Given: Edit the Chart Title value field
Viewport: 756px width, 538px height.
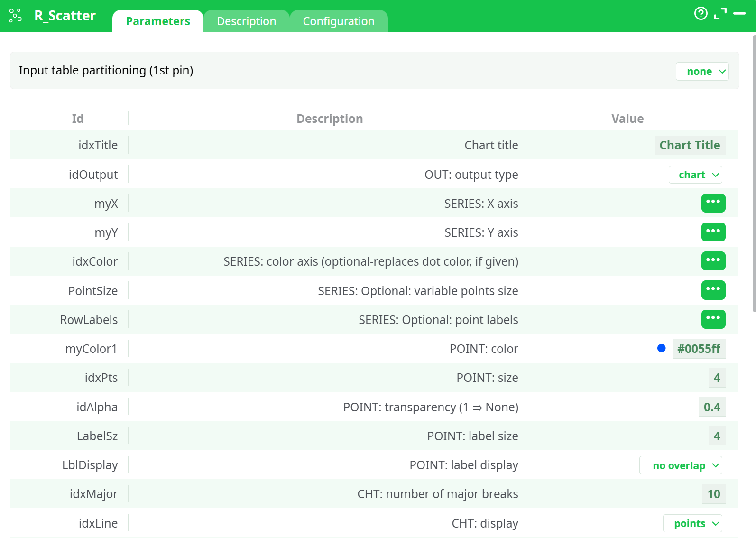Looking at the screenshot, I should pos(689,145).
